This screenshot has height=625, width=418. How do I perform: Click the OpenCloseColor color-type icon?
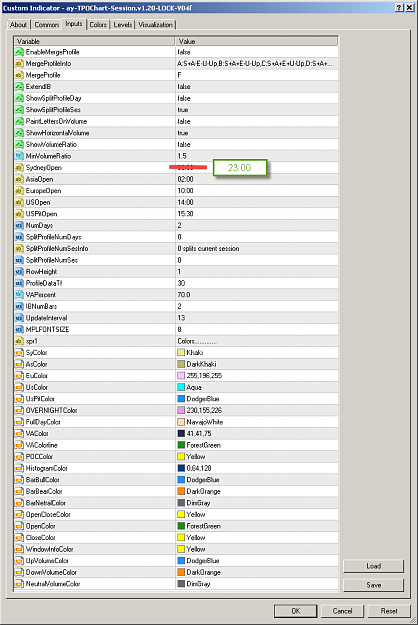tap(19, 514)
